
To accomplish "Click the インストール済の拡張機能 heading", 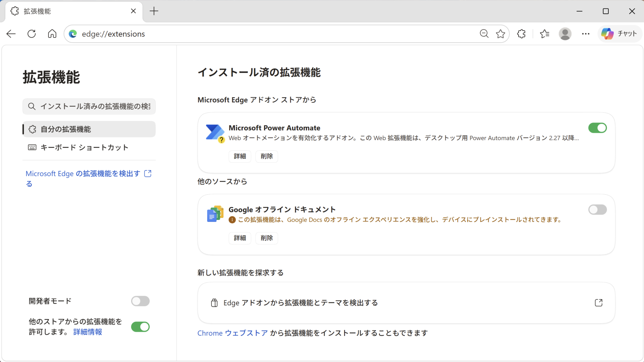I will pos(259,73).
